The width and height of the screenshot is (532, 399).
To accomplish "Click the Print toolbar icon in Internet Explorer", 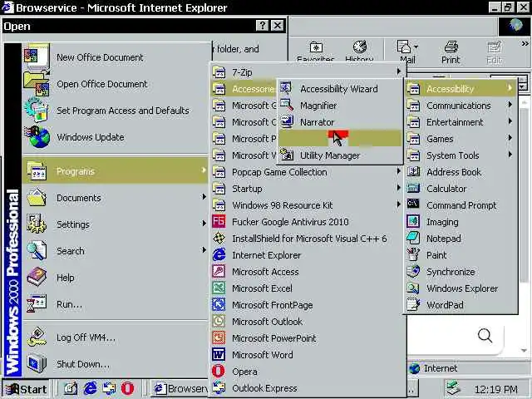I will click(x=451, y=52).
